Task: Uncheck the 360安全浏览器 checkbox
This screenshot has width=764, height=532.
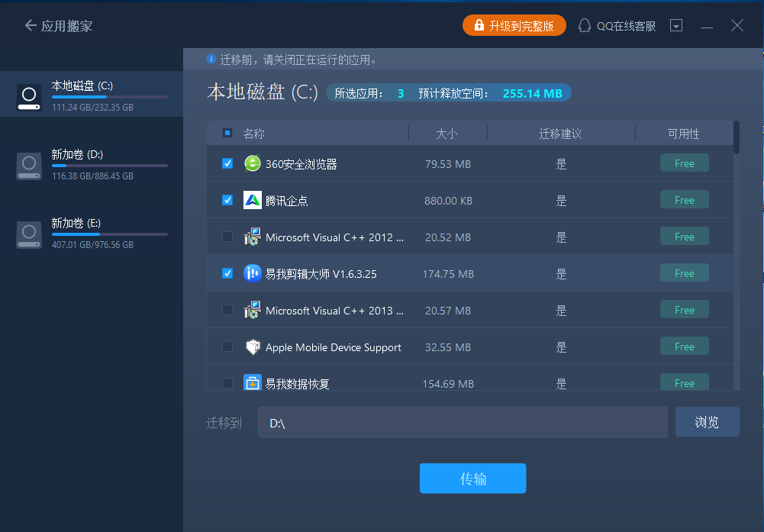Action: pyautogui.click(x=227, y=163)
